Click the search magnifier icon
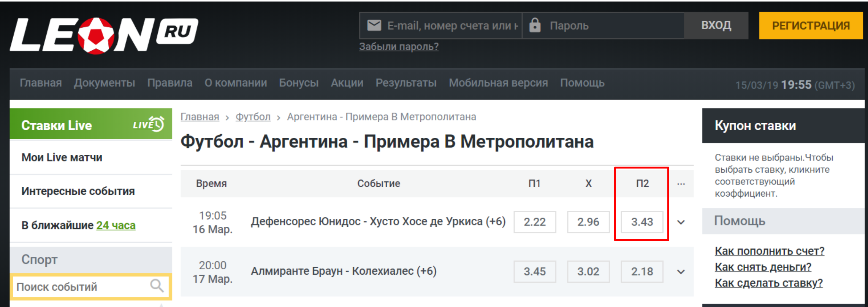 click(157, 285)
